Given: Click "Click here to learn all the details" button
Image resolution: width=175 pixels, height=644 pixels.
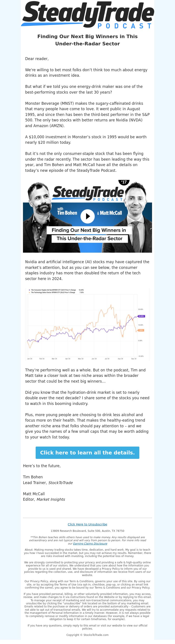Looking at the screenshot, I should (x=87, y=452).
